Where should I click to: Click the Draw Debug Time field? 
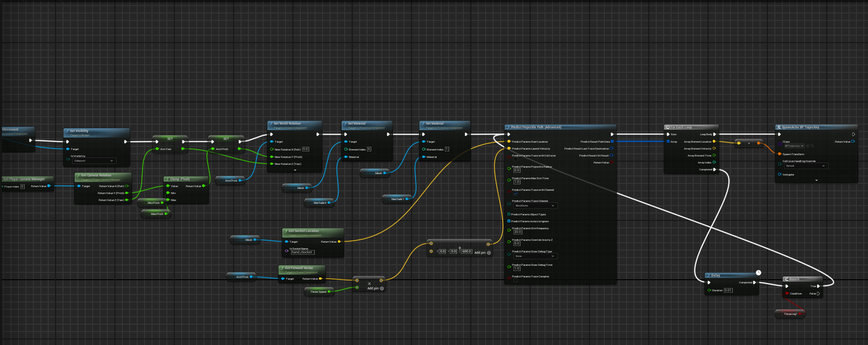(517, 269)
